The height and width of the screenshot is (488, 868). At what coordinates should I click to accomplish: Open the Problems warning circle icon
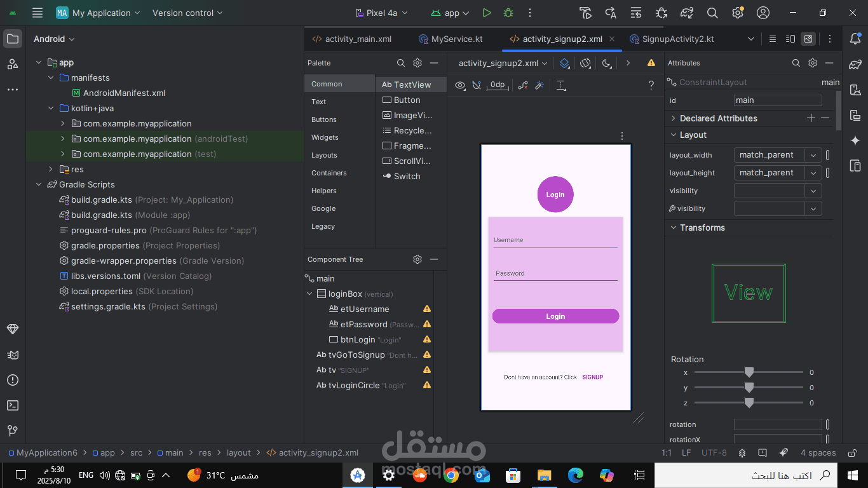13,380
